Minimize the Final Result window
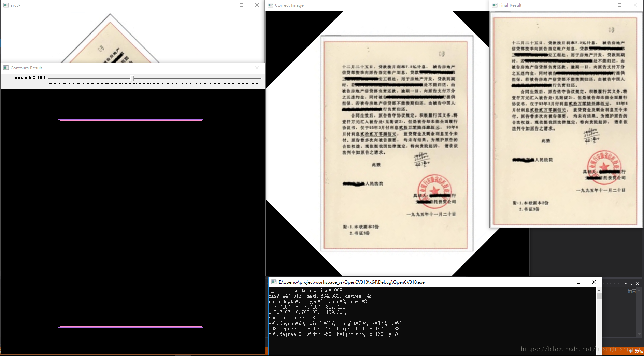Viewport: 644px width, 356px height. (604, 5)
